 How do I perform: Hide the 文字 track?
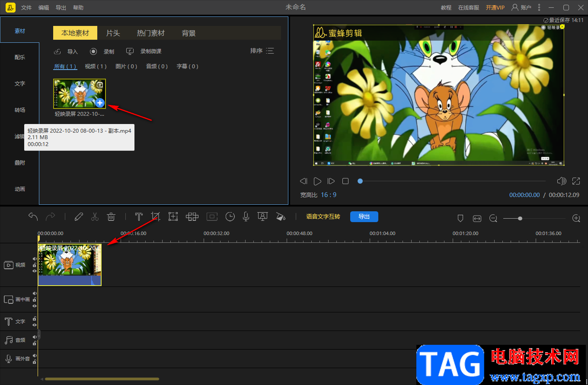click(35, 325)
